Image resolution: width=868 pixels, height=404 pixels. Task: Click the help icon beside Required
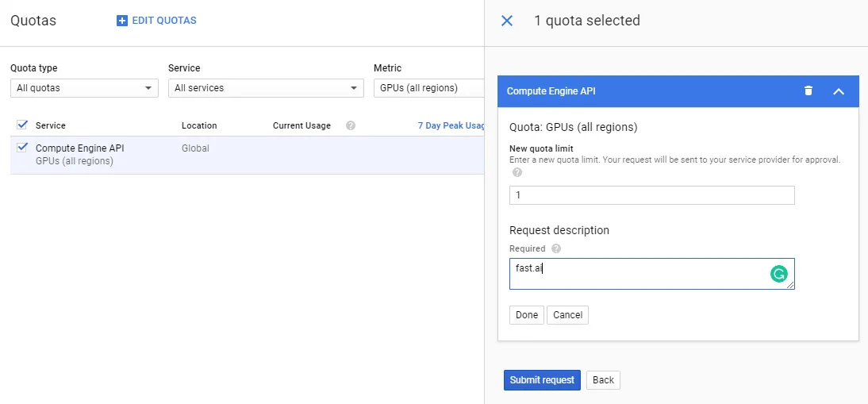pyautogui.click(x=556, y=248)
